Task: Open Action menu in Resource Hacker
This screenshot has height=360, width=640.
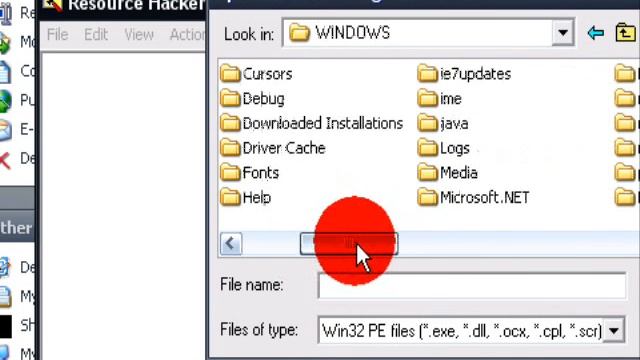Action: click(x=187, y=35)
